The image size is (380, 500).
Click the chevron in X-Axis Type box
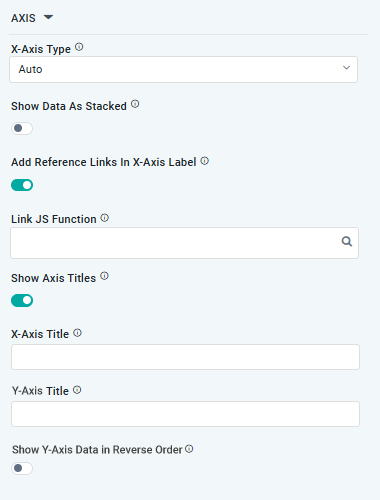346,68
